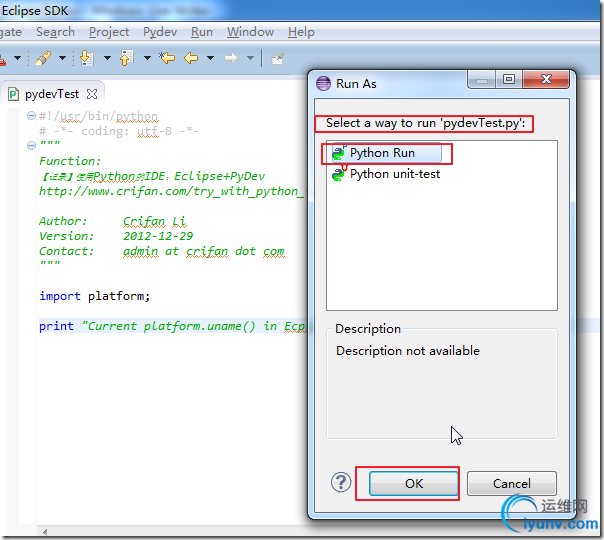Select Python unit-test launch option
The width and height of the screenshot is (604, 540).
point(386,174)
